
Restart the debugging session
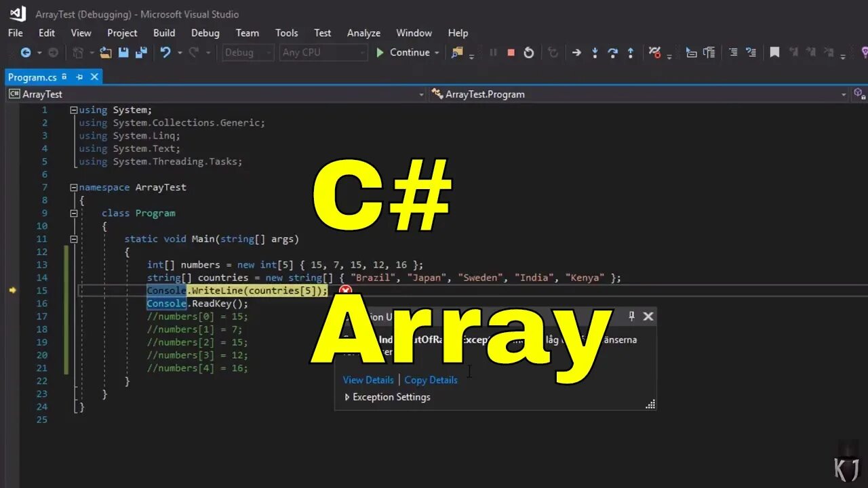[x=529, y=52]
